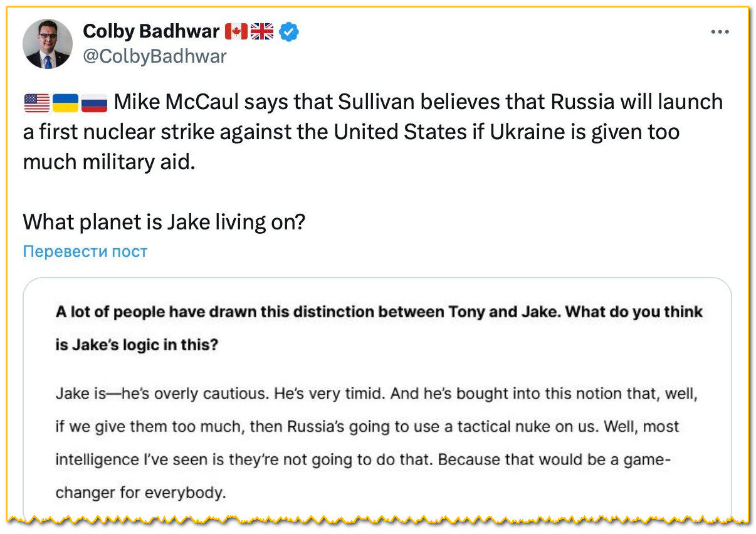Click the bold interview question about Tony and Jake

coord(379,312)
